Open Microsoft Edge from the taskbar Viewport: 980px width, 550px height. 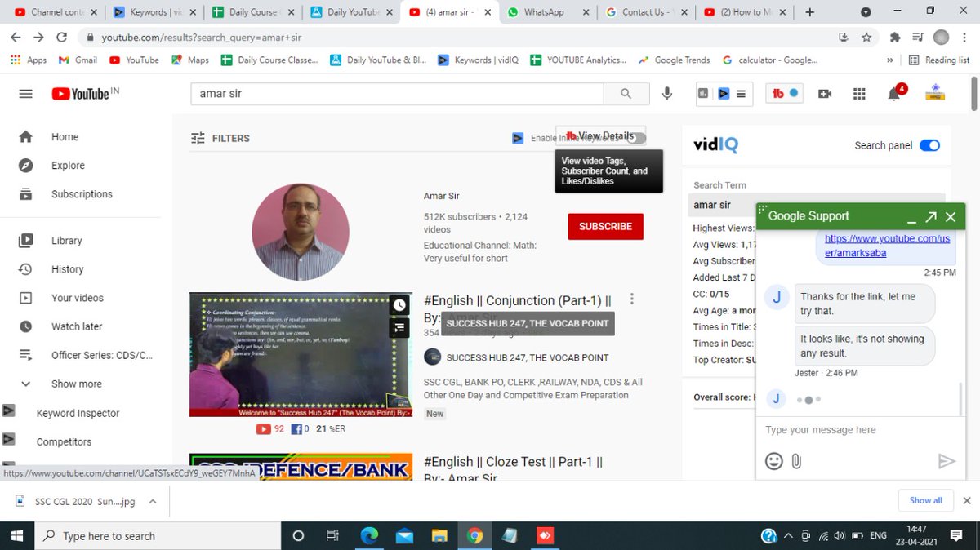coord(370,536)
